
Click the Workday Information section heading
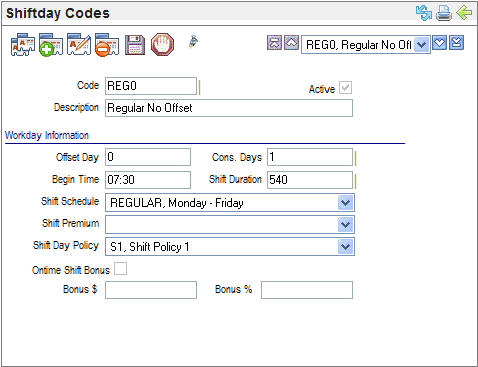tap(47, 135)
